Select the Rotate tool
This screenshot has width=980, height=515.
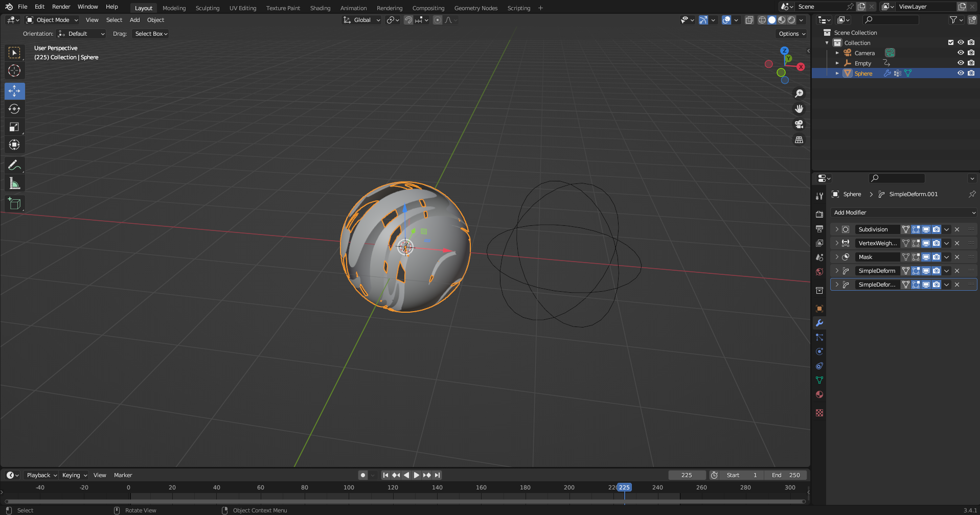point(14,109)
